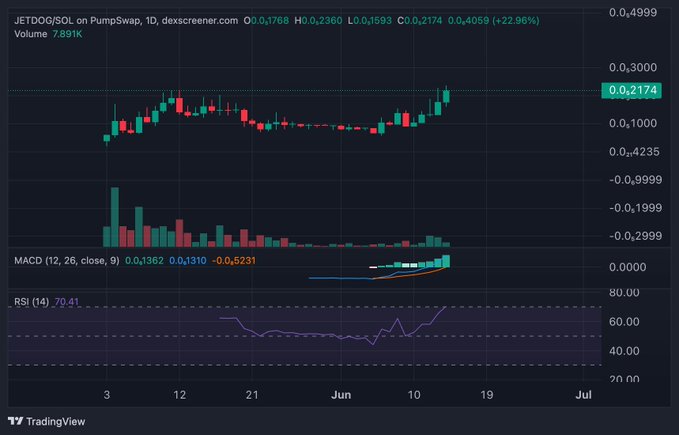The image size is (679, 435).
Task: Select the RSI (14) indicator label
Action: tap(32, 302)
